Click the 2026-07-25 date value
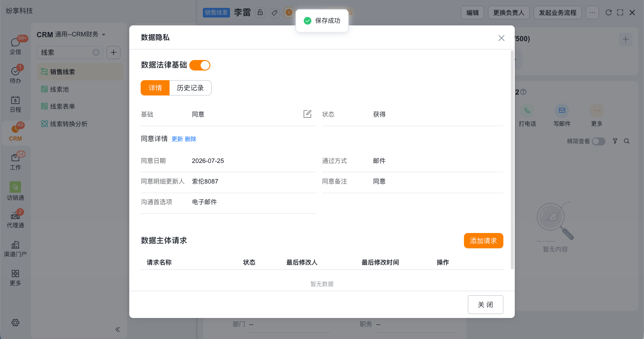The height and width of the screenshot is (339, 644). tap(208, 161)
